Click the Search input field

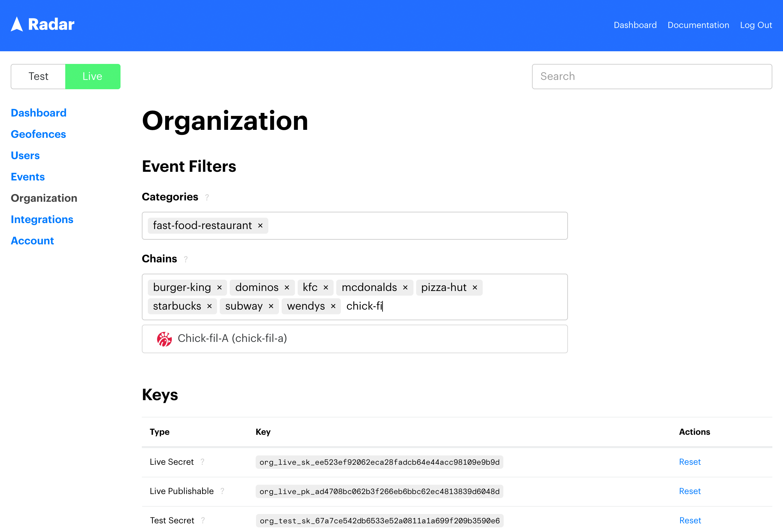(x=652, y=76)
